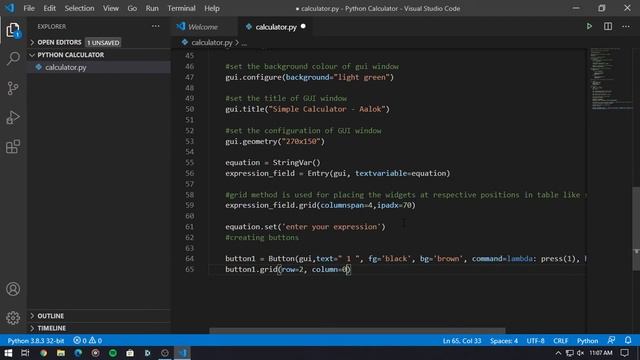
Task: Open the Help menu
Action: coord(212,8)
